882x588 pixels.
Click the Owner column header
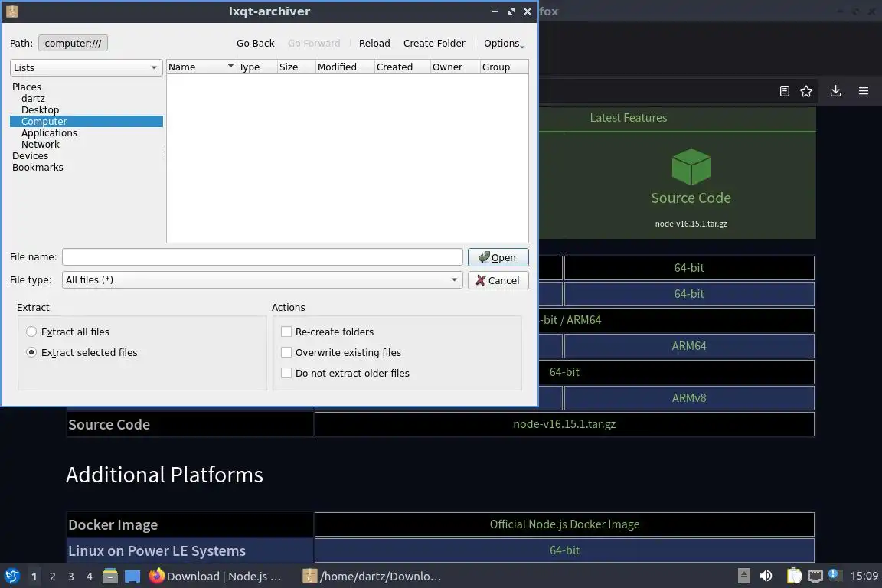click(x=455, y=67)
